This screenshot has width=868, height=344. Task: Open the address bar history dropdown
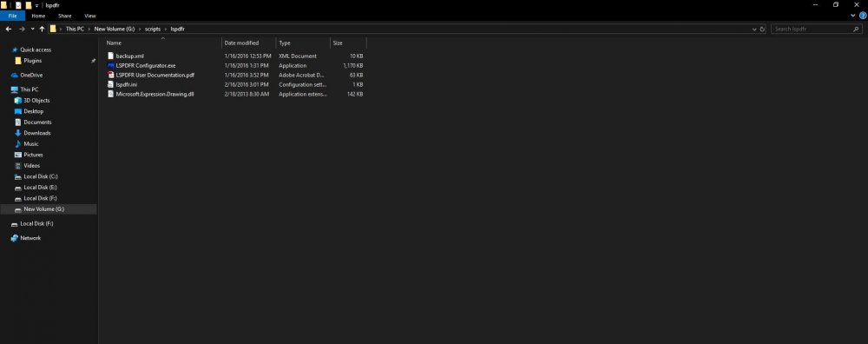(x=754, y=29)
